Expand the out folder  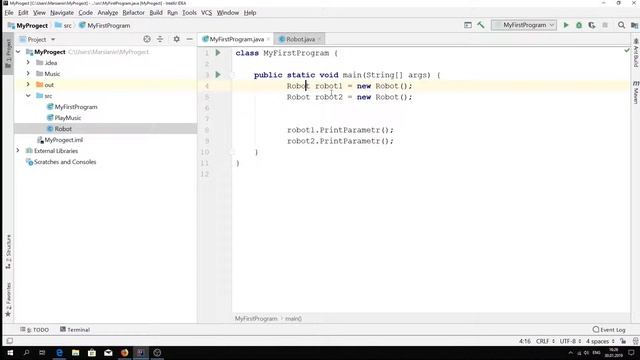click(x=28, y=85)
